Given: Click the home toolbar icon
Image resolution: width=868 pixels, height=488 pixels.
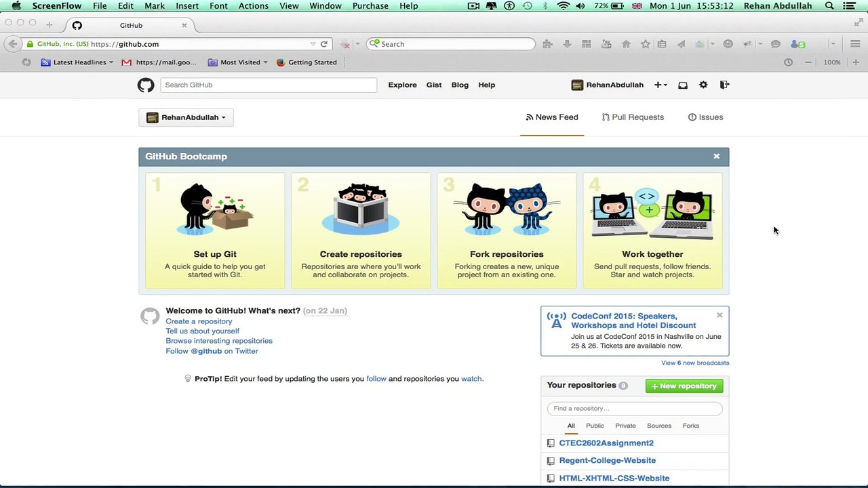Looking at the screenshot, I should pos(626,44).
